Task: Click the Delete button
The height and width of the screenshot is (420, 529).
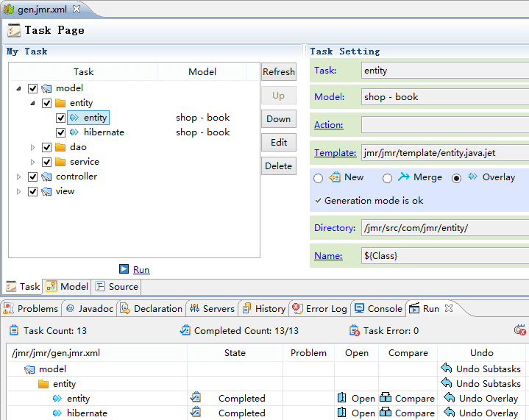Action: point(279,166)
